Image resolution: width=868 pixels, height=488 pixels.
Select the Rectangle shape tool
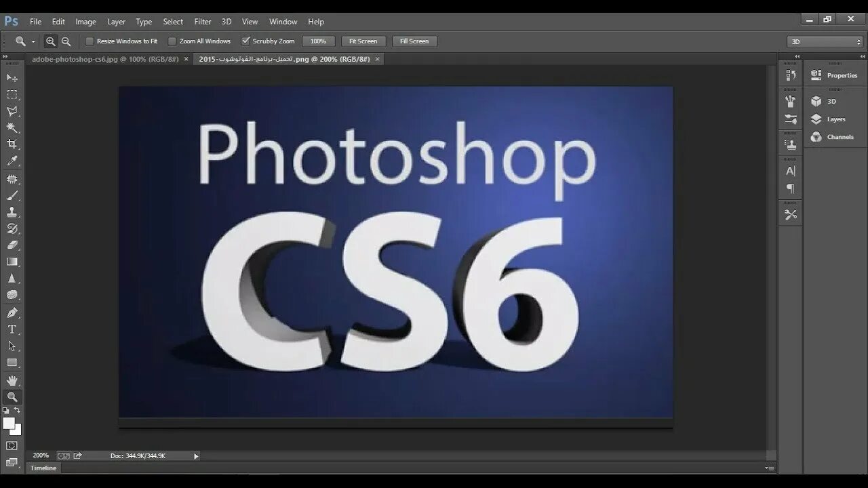click(x=12, y=363)
